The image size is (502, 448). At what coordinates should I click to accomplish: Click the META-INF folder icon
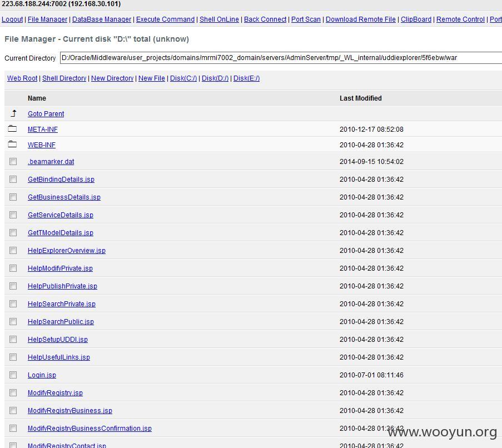[x=12, y=128]
